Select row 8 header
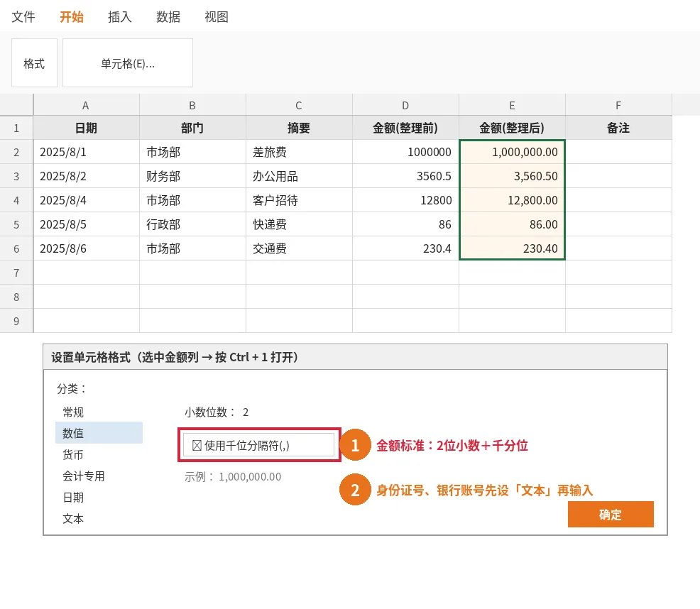 [16, 297]
